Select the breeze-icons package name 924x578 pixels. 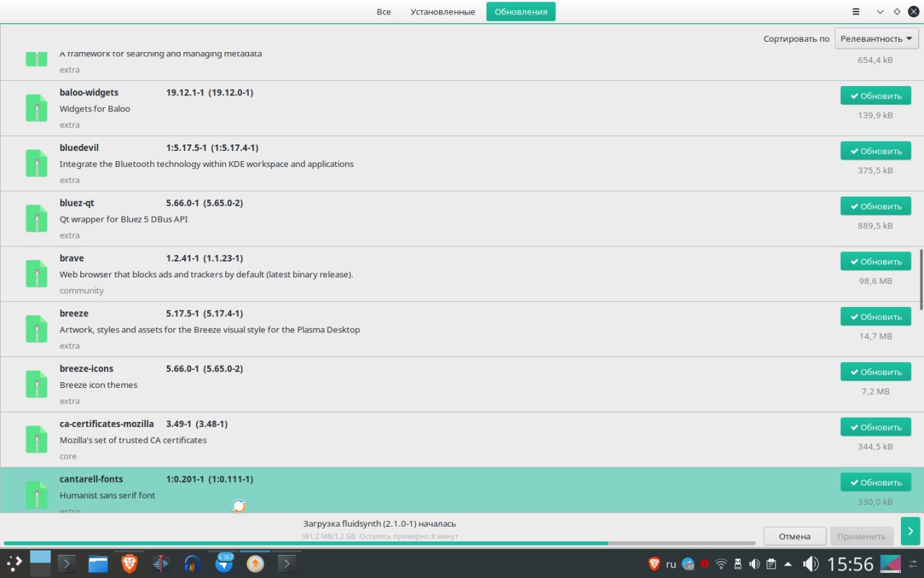(87, 368)
